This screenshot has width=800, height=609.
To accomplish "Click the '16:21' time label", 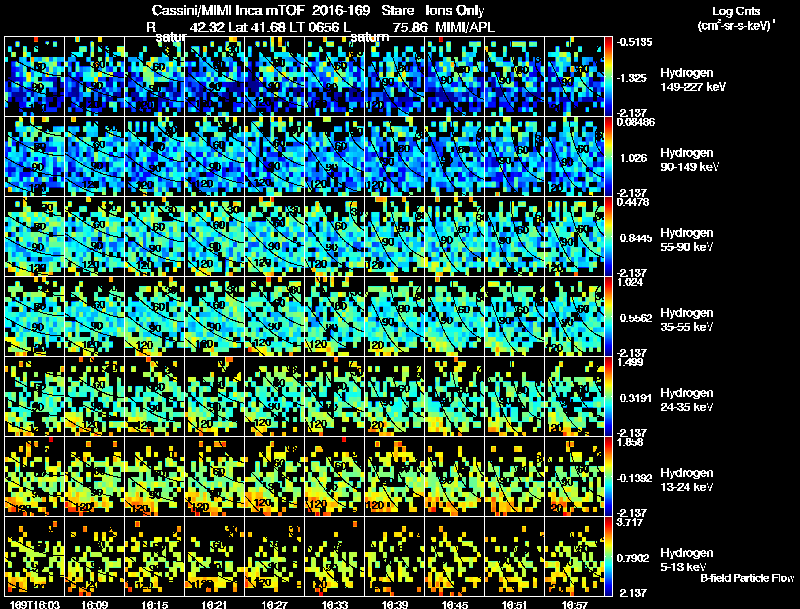I will tap(214, 605).
